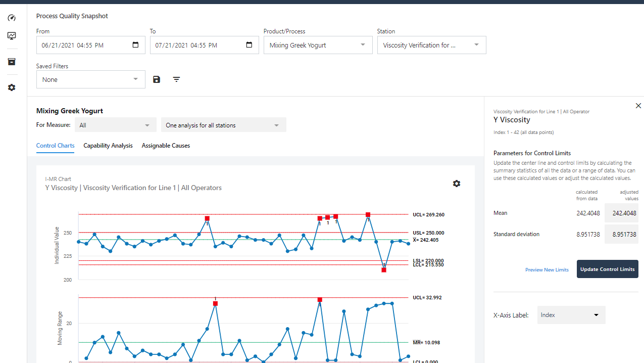Select the speedometer dashboard icon in sidebar
The width and height of the screenshot is (644, 363).
pos(11,18)
